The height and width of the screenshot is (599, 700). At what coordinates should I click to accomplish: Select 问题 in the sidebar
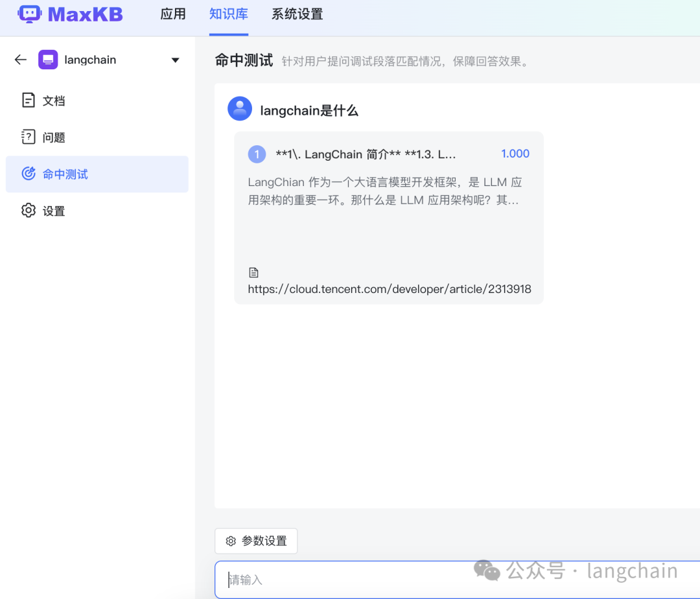coord(97,137)
